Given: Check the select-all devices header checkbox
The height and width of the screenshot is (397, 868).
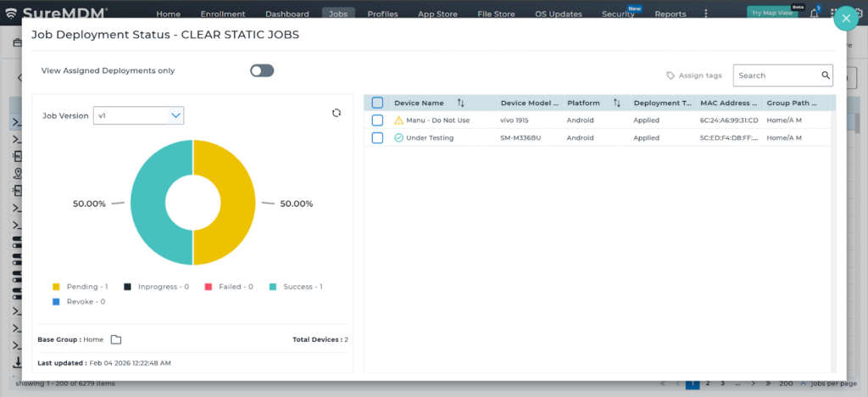Looking at the screenshot, I should [377, 103].
